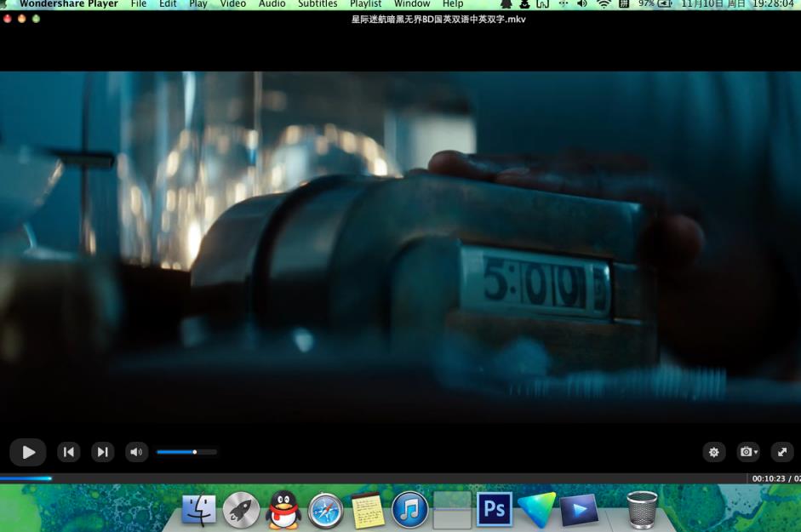Expand the Video menu
This screenshot has width=801, height=532.
[233, 4]
